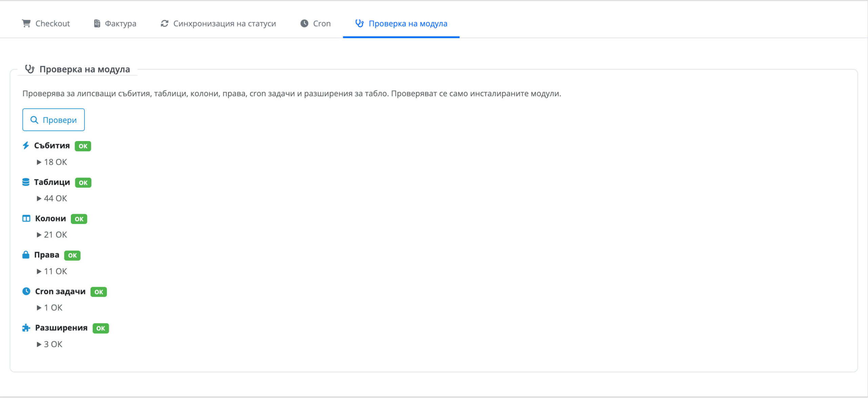Click the database Таблици icon
Viewport: 868px width, 398px height.
coord(26,182)
